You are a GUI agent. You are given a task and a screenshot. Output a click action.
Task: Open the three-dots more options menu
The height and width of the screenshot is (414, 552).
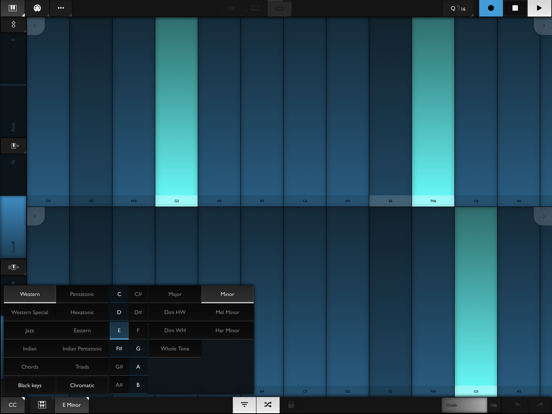click(61, 8)
